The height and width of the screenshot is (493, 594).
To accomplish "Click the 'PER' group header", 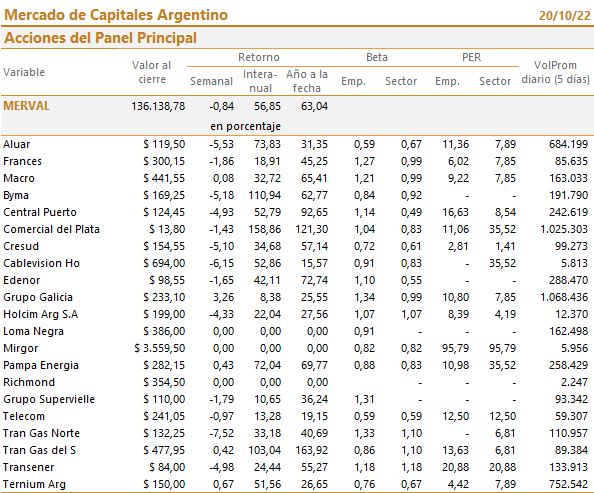I will pyautogui.click(x=471, y=57).
